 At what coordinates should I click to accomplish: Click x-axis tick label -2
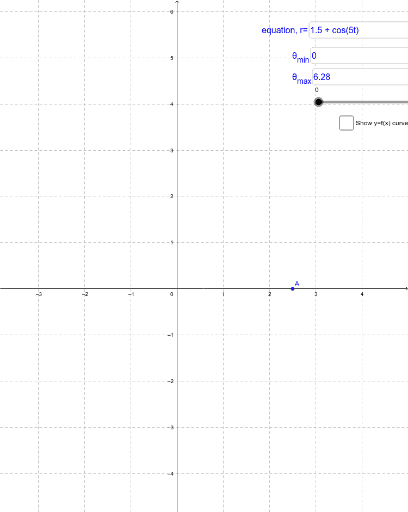click(x=85, y=294)
